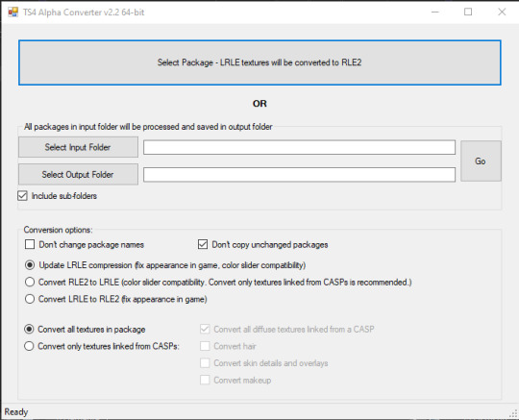Focus the output folder path field
This screenshot has width=519, height=420.
299,174
